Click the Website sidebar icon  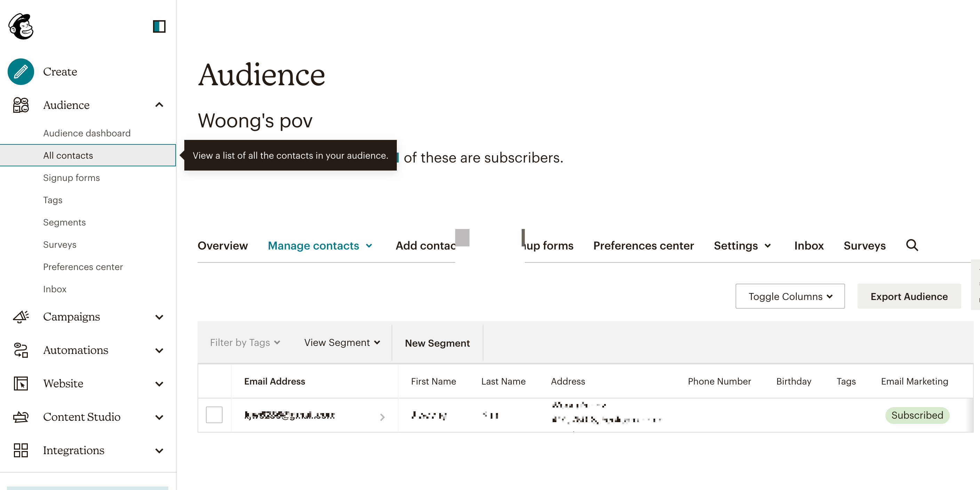(x=21, y=384)
